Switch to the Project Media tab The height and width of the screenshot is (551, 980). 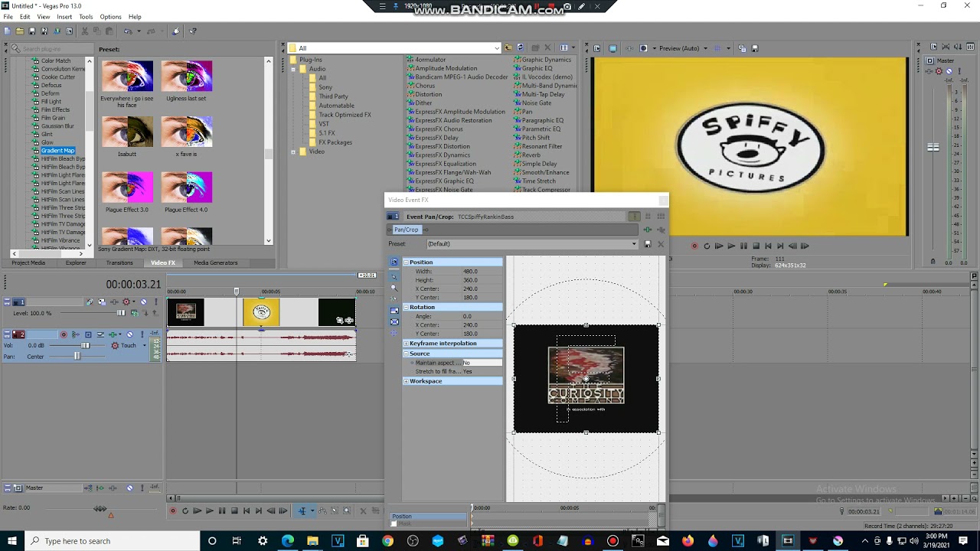click(28, 262)
